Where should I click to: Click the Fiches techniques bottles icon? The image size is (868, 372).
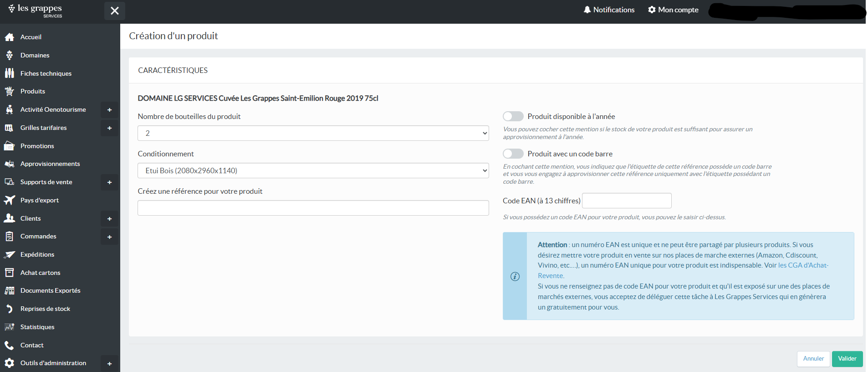point(9,73)
